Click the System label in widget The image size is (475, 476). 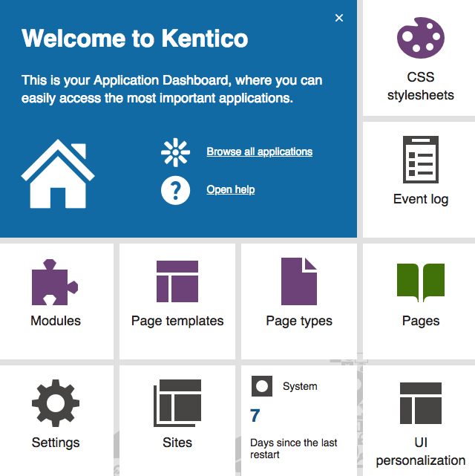(x=300, y=386)
